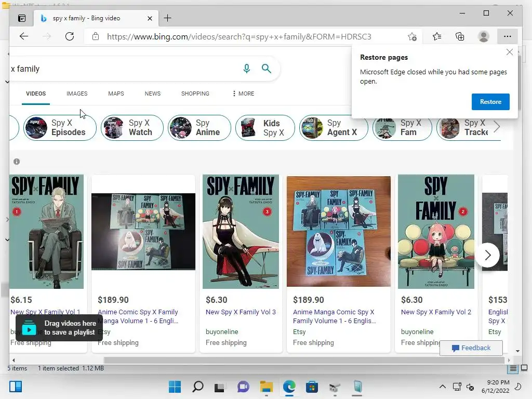532x399 pixels.
Task: Select the Spy Anime suggestion chip
Action: pos(199,128)
